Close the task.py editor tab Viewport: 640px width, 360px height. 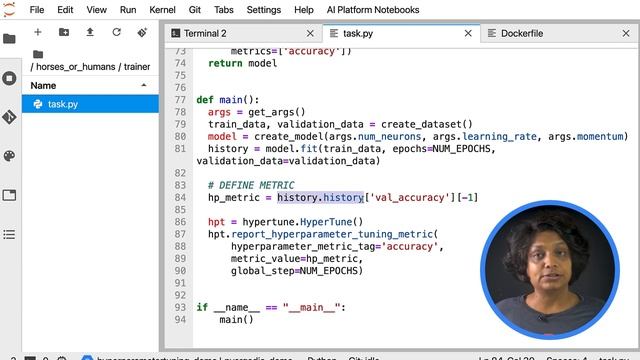coord(468,33)
